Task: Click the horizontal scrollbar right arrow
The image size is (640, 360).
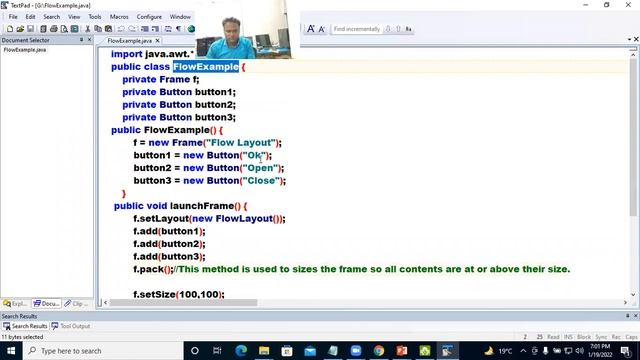Action: pyautogui.click(x=625, y=302)
